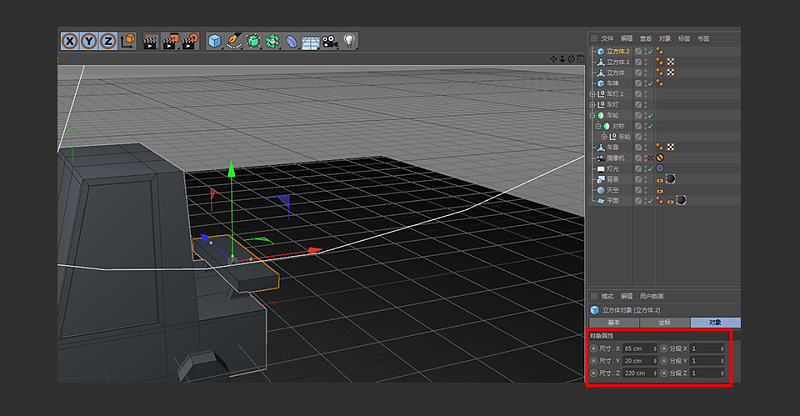
Task: Open the 编辑 menu in object manager
Action: 627,38
